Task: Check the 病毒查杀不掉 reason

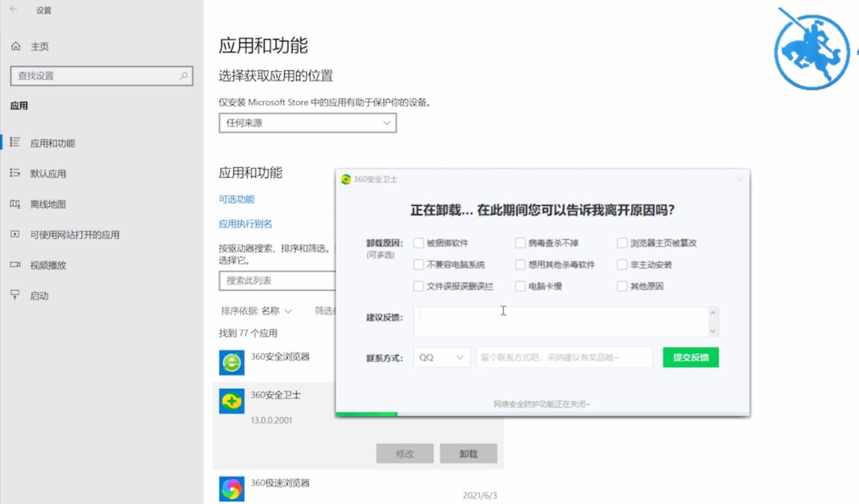Action: pos(520,243)
